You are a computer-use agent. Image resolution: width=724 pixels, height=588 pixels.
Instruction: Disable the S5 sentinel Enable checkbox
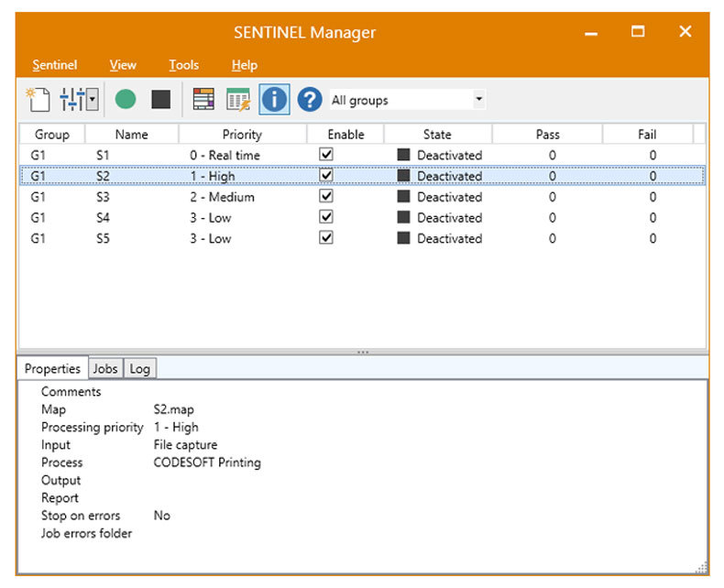point(326,238)
